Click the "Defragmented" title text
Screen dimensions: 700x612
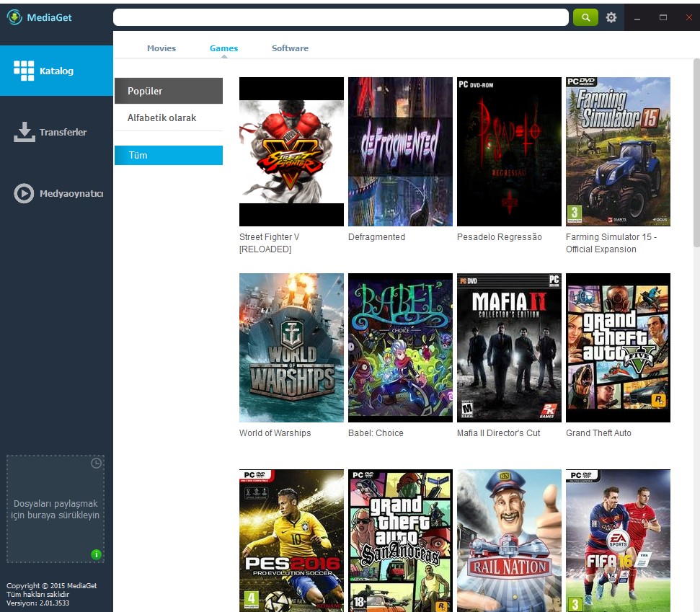point(377,237)
